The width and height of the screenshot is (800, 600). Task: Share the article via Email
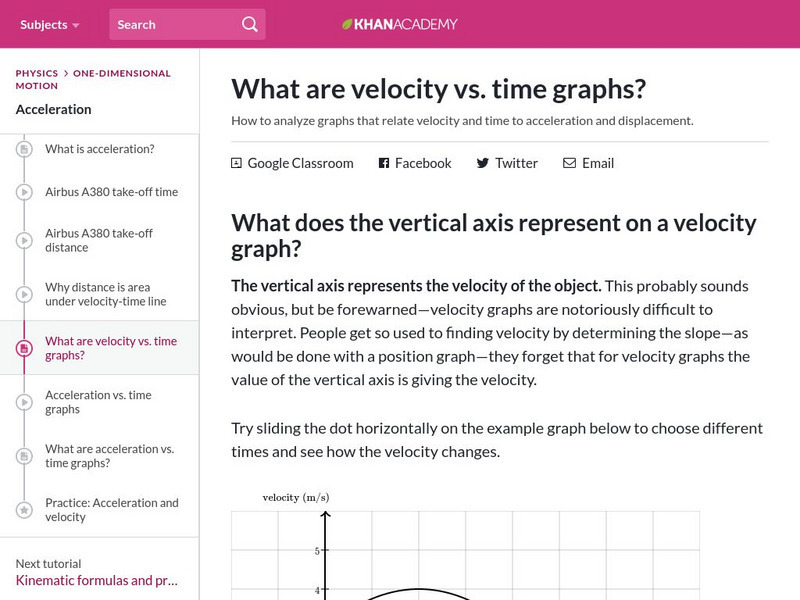click(x=588, y=162)
